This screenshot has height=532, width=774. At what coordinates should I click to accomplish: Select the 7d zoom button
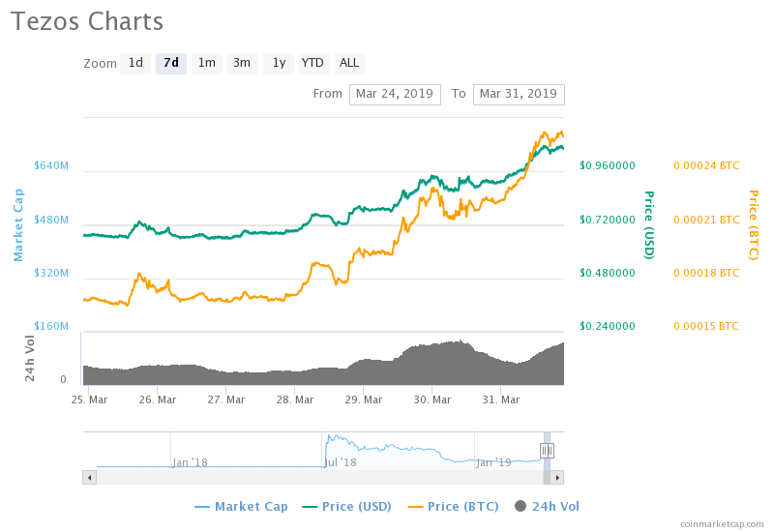(171, 63)
